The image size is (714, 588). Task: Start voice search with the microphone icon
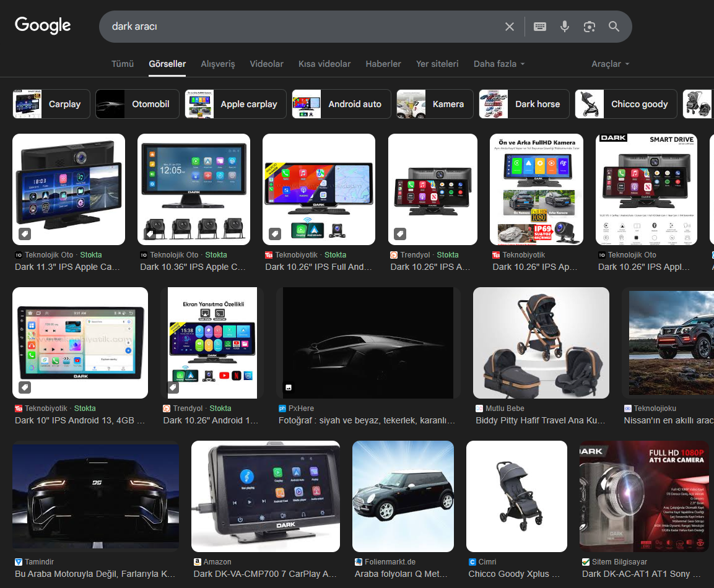point(565,27)
